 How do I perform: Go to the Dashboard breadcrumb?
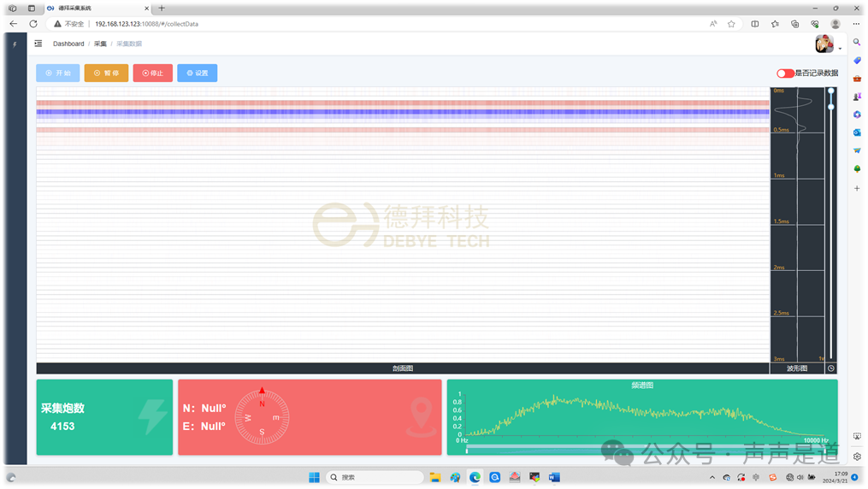(x=68, y=44)
